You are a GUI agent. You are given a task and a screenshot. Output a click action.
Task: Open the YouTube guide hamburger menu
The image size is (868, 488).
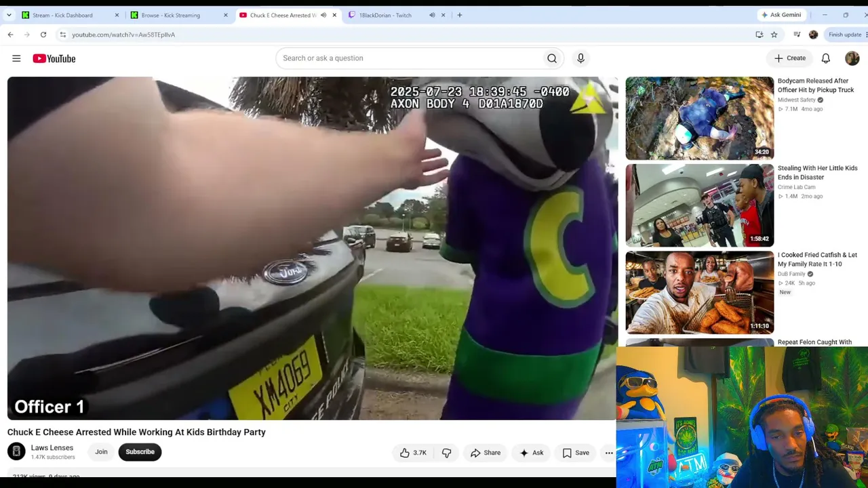(16, 58)
